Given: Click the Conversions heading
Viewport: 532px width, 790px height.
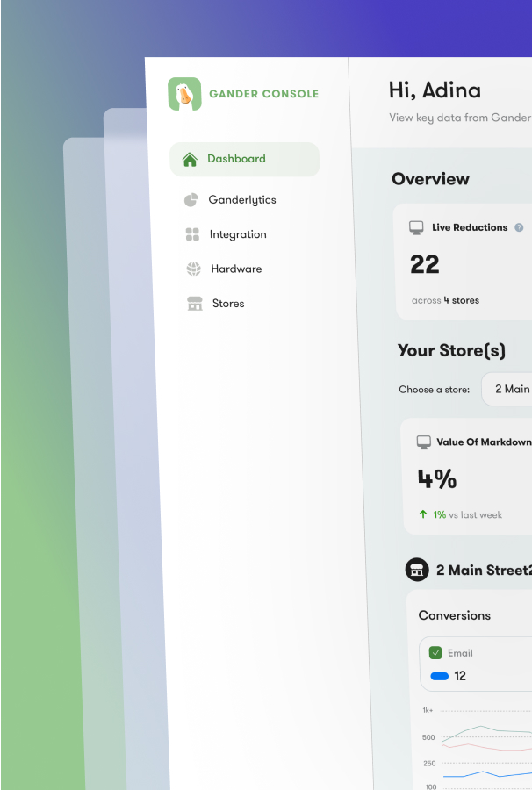Looking at the screenshot, I should (455, 615).
